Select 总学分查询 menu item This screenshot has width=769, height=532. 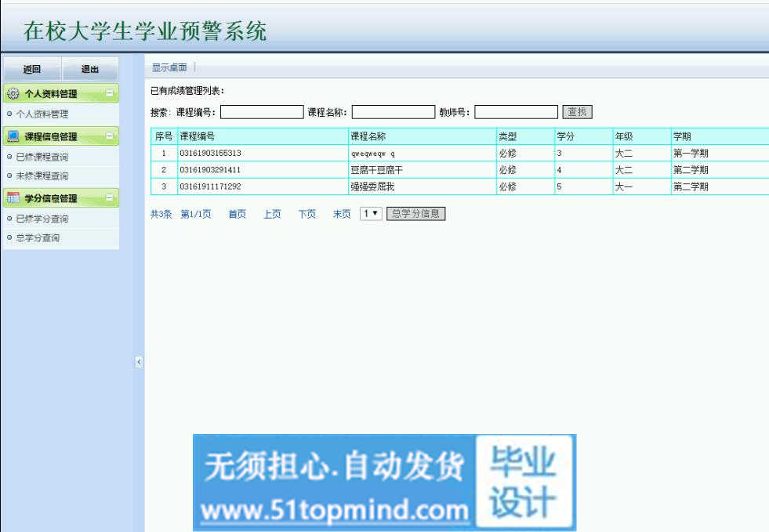tap(38, 238)
